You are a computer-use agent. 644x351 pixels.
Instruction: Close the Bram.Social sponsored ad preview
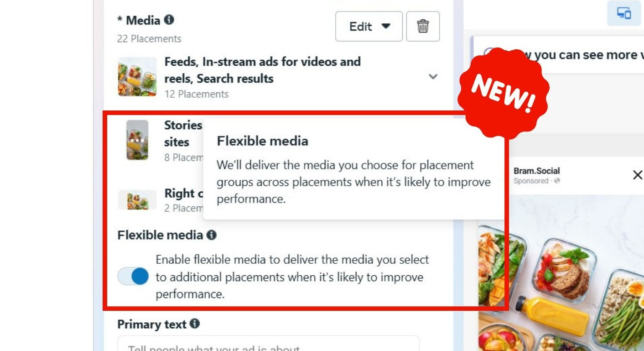point(637,175)
